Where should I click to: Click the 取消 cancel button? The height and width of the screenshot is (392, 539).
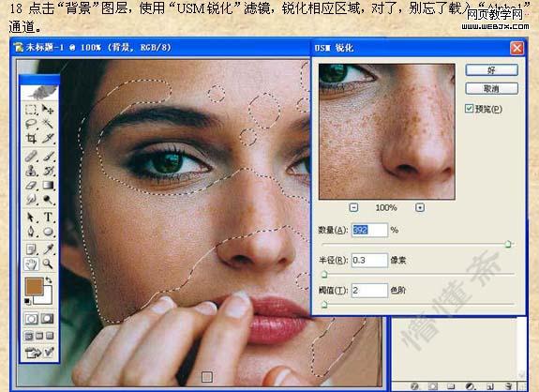[491, 89]
